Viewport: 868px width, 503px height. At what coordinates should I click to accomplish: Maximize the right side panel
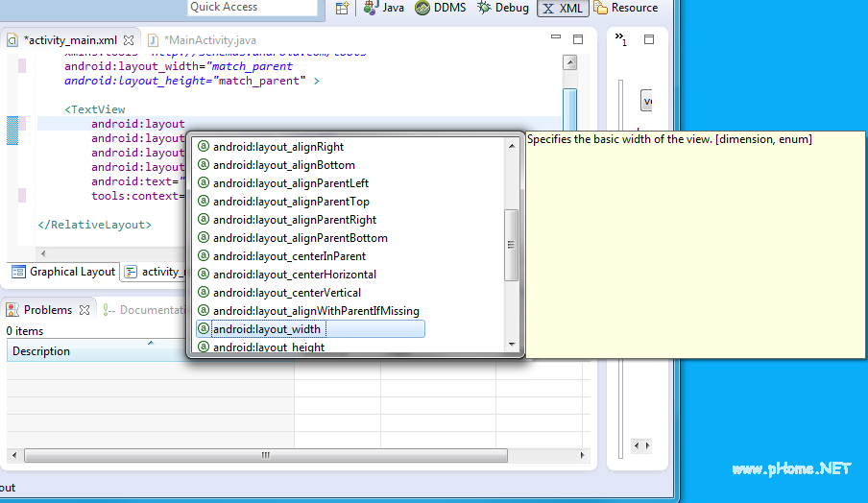[x=649, y=39]
